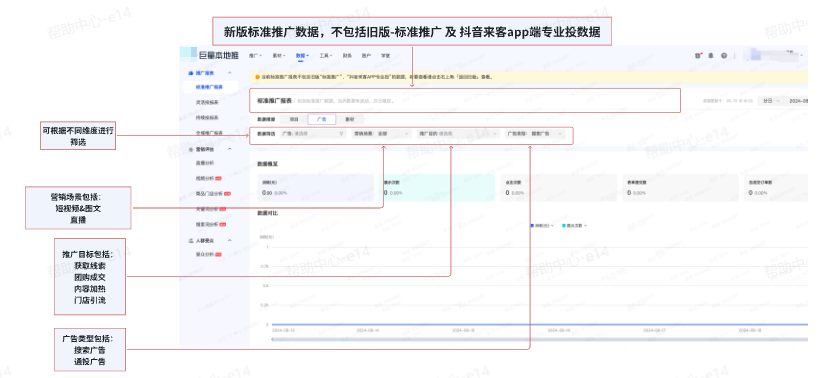Open the 推广 top menu

(255, 55)
